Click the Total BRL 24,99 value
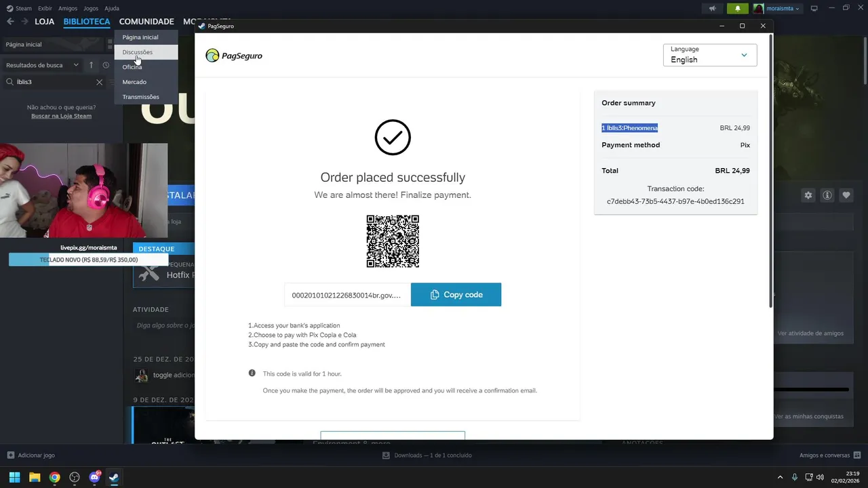The width and height of the screenshot is (868, 488). [x=732, y=171]
